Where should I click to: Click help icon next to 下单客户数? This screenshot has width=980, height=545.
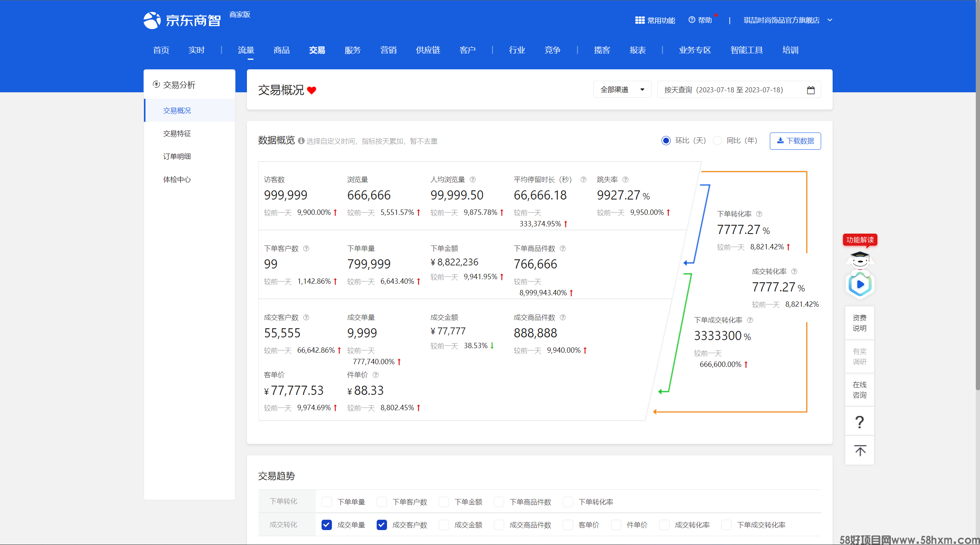[306, 248]
